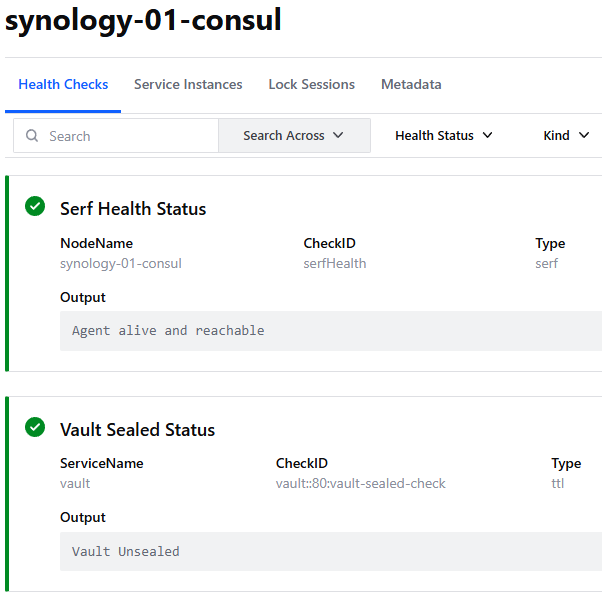602x600 pixels.
Task: Switch to the Health Checks tab
Action: click(x=63, y=85)
